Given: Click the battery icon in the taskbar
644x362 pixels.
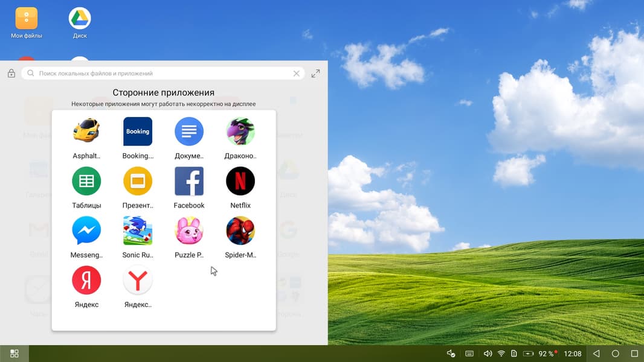Looking at the screenshot, I should pyautogui.click(x=528, y=354).
